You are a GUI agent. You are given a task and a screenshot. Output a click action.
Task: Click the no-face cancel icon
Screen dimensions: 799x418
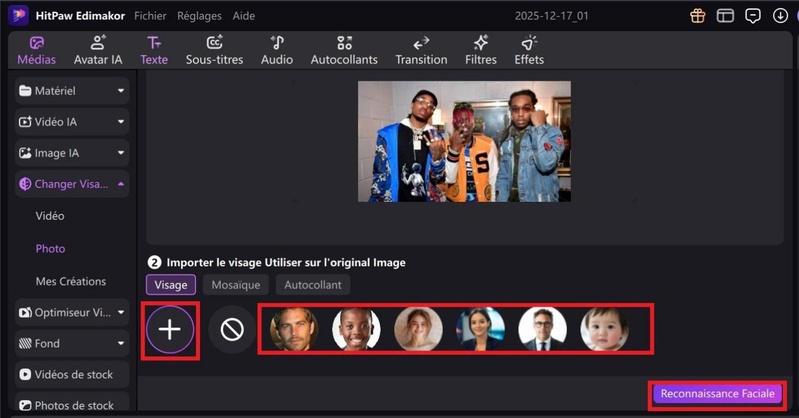pyautogui.click(x=232, y=330)
